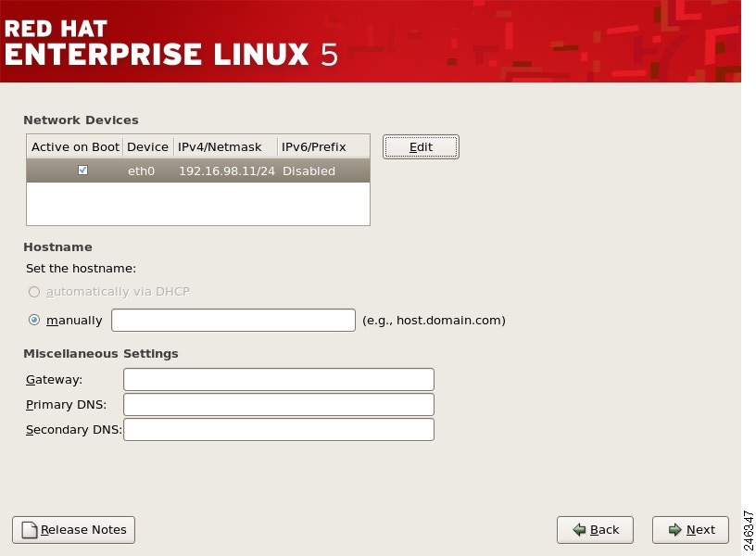
Task: Choose the automatically via DHCP radio button
Action: tap(34, 292)
